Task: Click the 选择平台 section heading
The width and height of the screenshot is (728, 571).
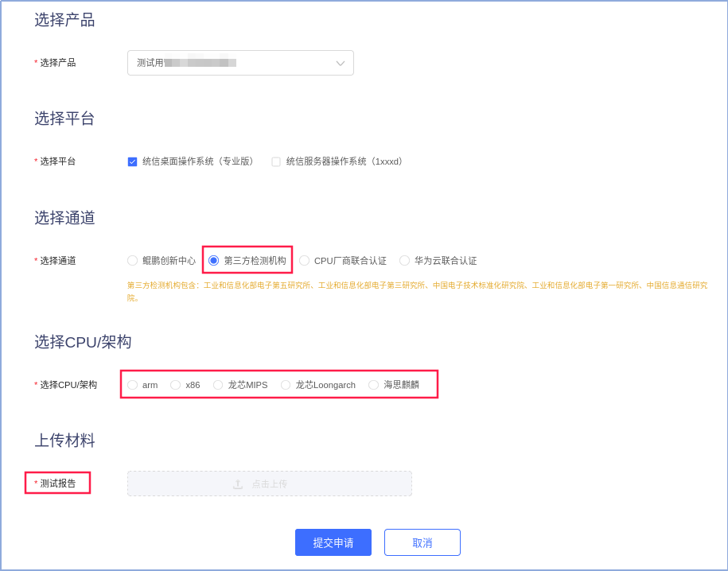Action: tap(64, 118)
